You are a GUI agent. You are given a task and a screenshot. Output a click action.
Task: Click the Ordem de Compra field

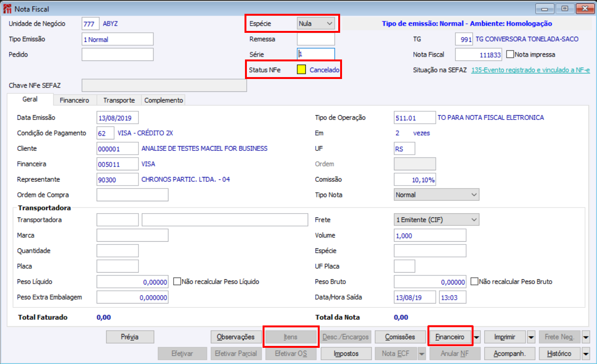(132, 195)
